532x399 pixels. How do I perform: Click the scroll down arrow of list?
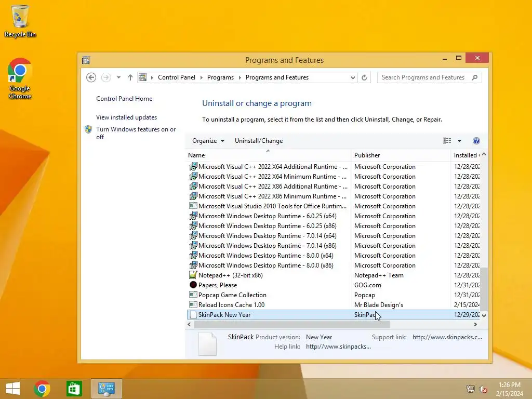tap(484, 315)
